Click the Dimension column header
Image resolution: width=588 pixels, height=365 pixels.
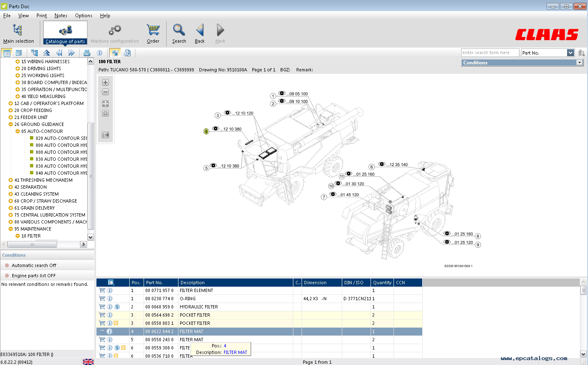[322, 283]
